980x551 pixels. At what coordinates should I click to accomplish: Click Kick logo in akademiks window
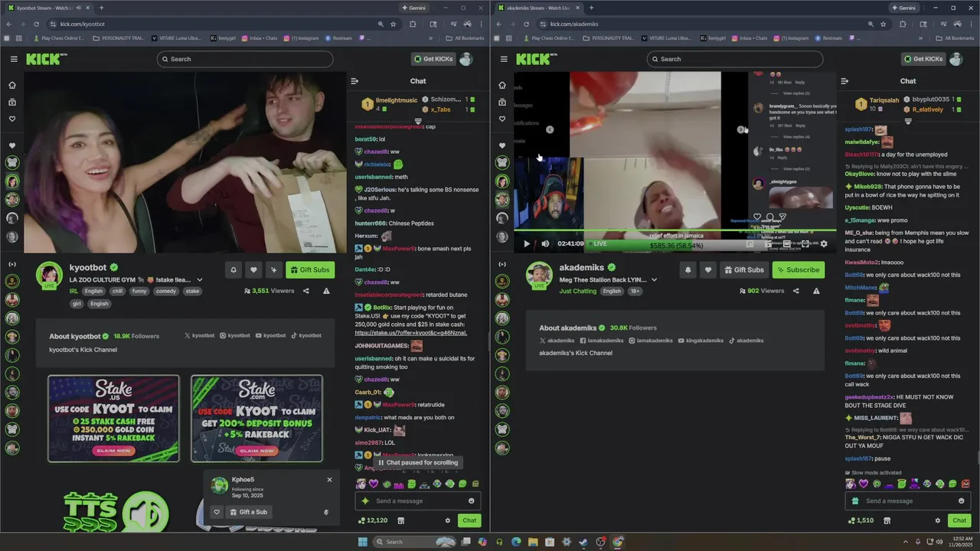coord(537,59)
